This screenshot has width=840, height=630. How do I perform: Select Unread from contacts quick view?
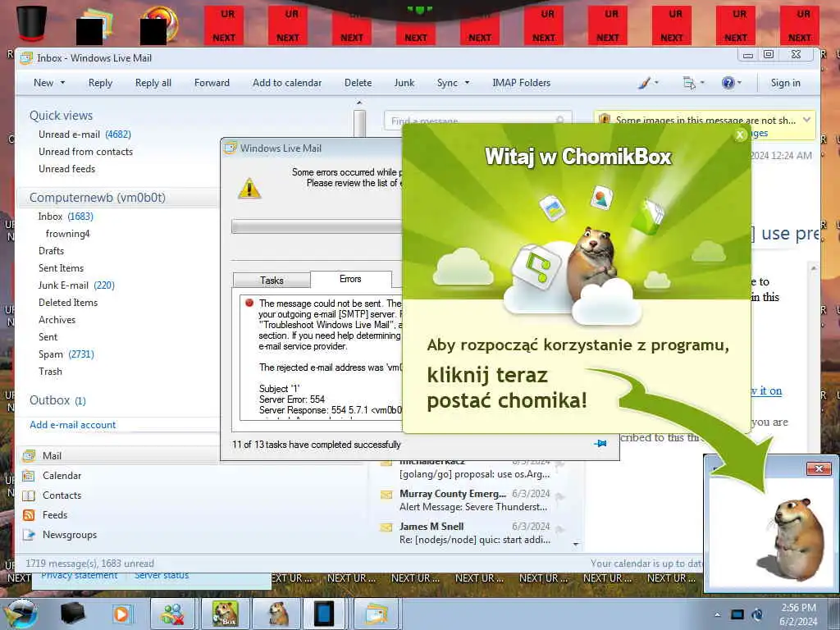click(x=85, y=152)
